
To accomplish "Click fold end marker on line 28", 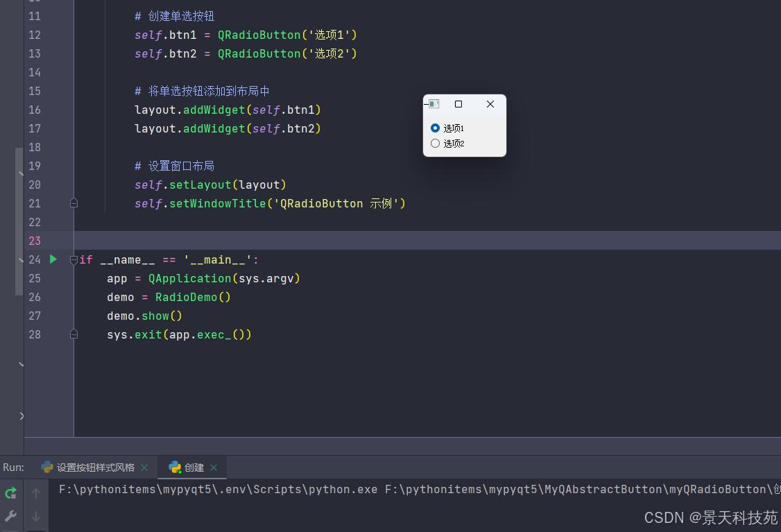I will [x=74, y=334].
